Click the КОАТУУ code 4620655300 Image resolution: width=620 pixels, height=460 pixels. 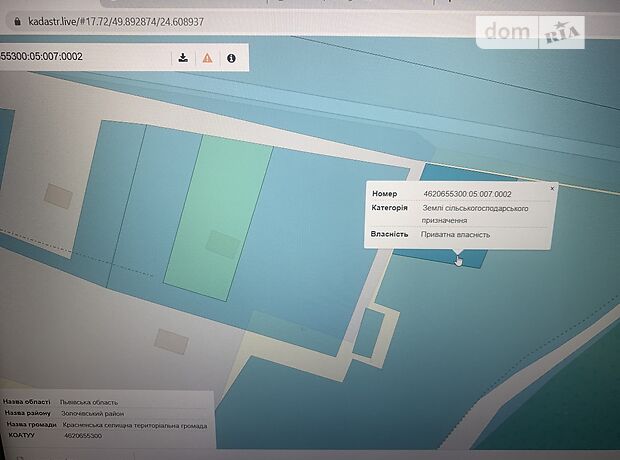click(82, 437)
